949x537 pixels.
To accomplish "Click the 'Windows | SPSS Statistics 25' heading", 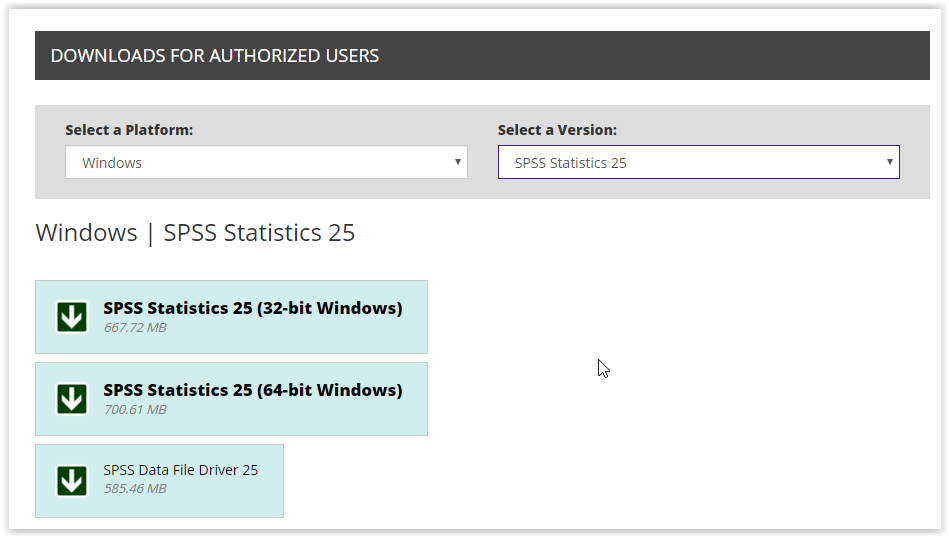I will click(x=195, y=233).
